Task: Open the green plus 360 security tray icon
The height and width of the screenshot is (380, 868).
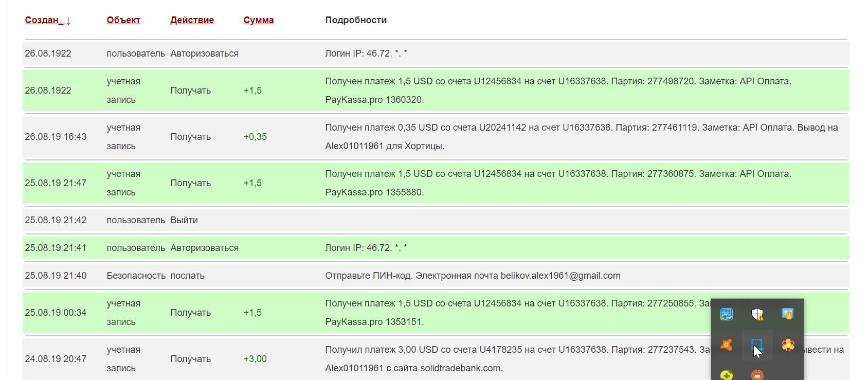Action: click(726, 375)
